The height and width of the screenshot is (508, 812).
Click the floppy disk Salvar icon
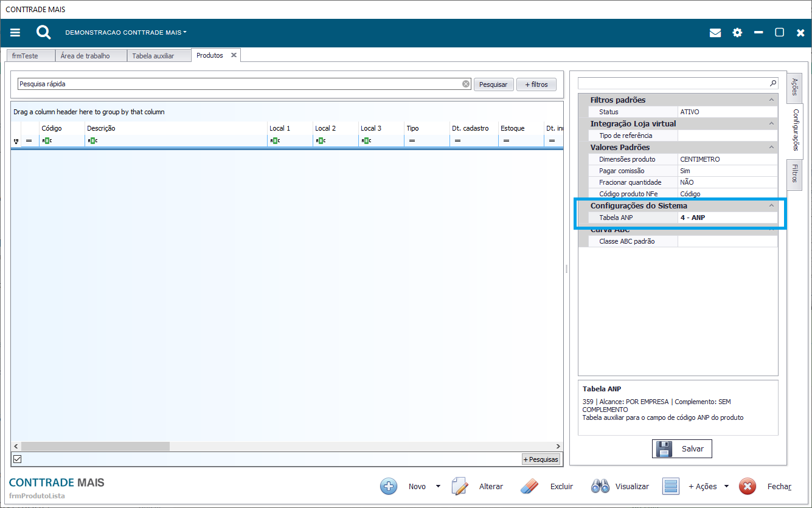(x=665, y=449)
